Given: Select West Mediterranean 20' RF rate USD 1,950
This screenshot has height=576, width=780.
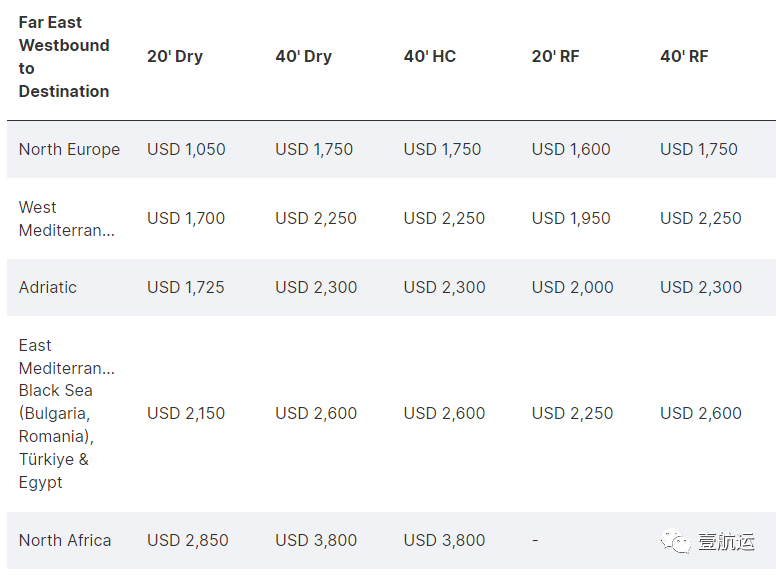Looking at the screenshot, I should 571,218.
